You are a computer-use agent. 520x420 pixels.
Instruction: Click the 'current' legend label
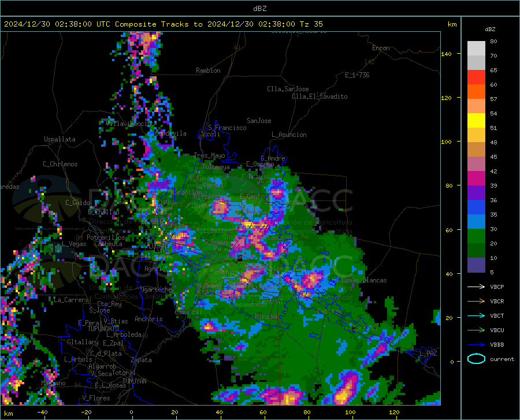502,359
